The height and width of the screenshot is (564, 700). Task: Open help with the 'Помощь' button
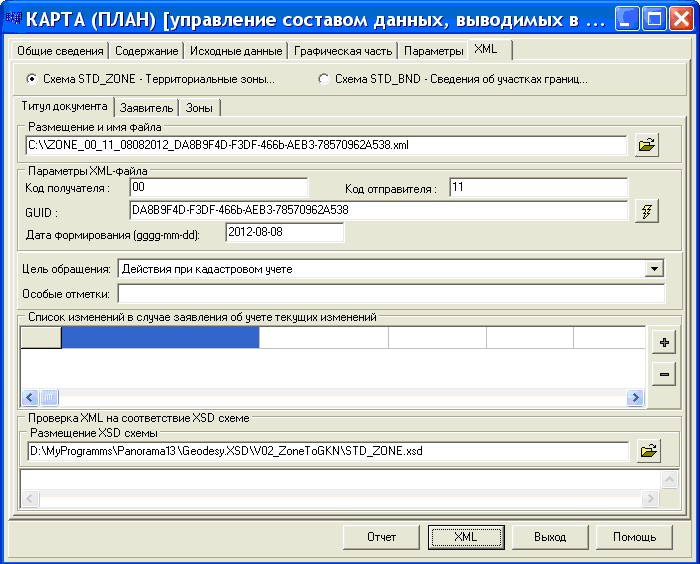pos(634,537)
